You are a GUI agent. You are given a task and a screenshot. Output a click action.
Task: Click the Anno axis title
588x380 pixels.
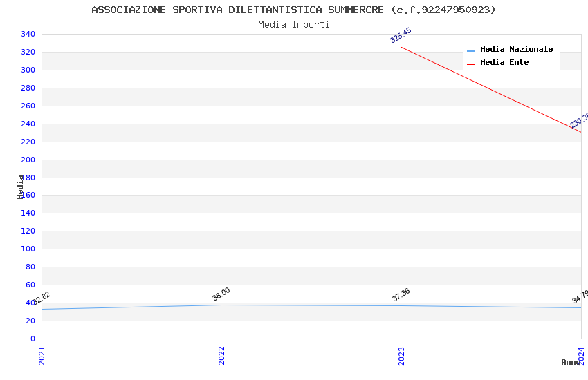571,362
